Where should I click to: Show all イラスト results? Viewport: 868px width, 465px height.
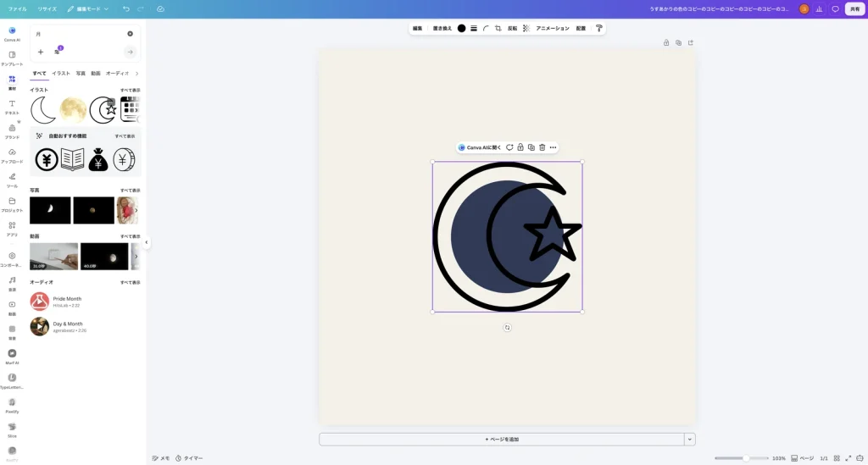coord(130,90)
